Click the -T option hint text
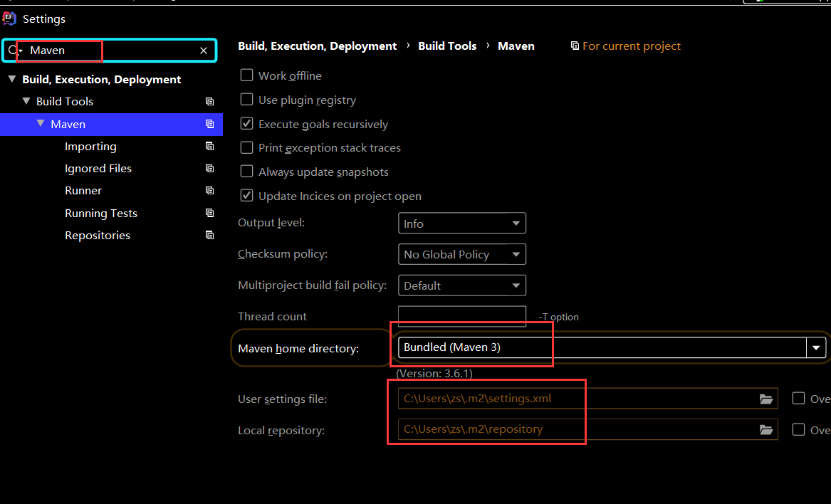This screenshot has width=831, height=504. tap(558, 317)
